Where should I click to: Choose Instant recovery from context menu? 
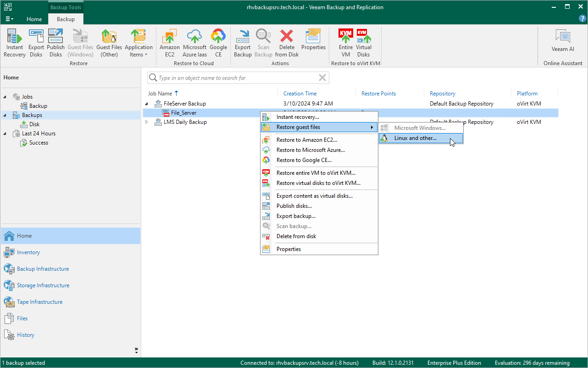click(x=319, y=117)
